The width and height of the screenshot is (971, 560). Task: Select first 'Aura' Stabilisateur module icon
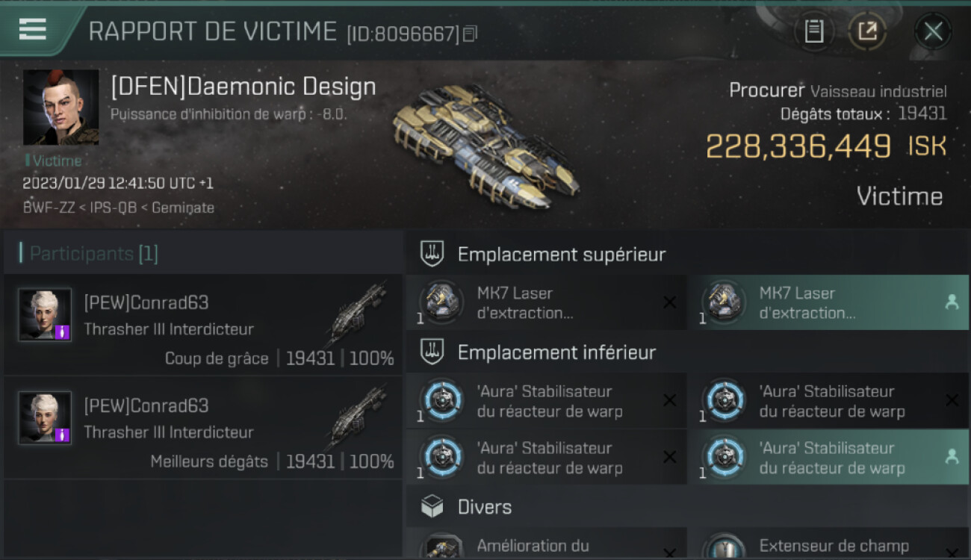click(x=441, y=400)
